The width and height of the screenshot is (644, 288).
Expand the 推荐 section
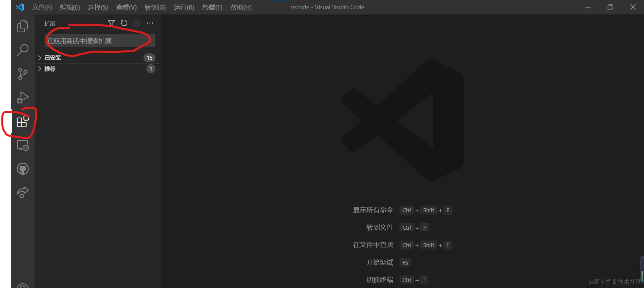click(98, 69)
